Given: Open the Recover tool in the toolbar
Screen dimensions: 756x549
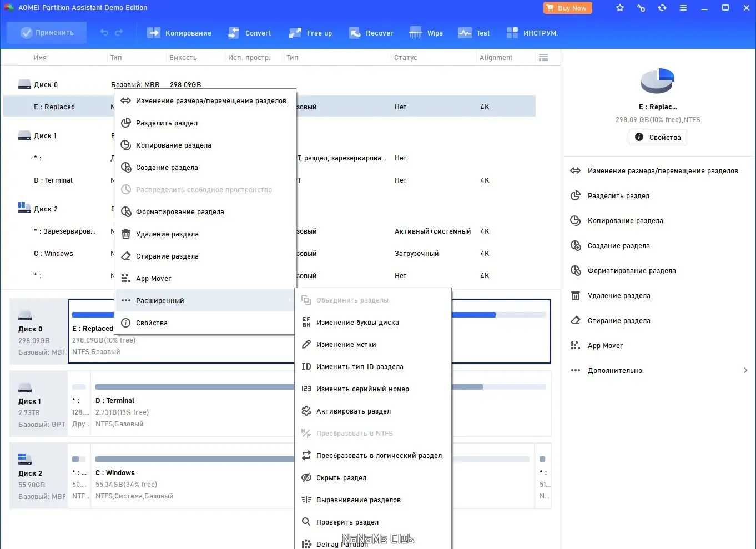Looking at the screenshot, I should [371, 33].
